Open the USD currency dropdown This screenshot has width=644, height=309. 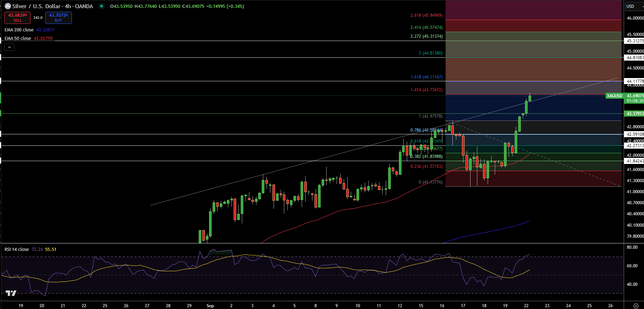point(634,6)
